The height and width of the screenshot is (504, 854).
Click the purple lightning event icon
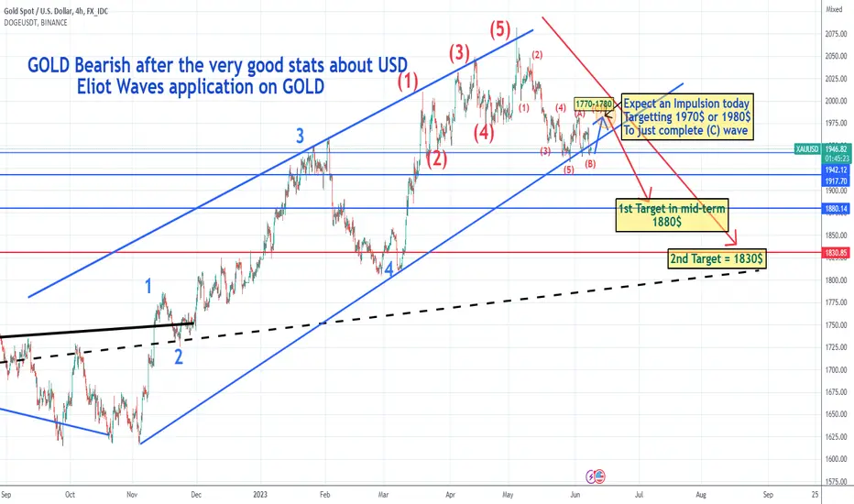[x=591, y=477]
